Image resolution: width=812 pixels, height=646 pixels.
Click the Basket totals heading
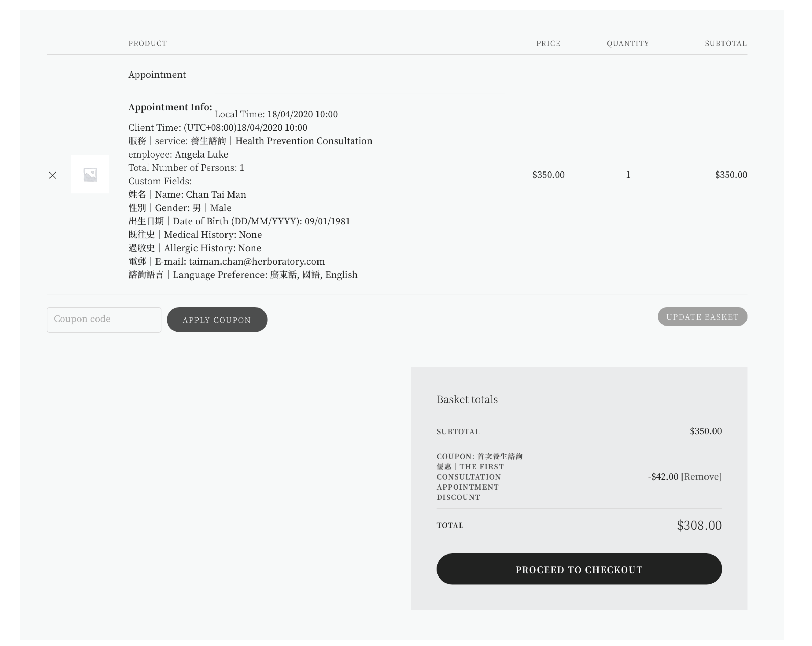[467, 400]
